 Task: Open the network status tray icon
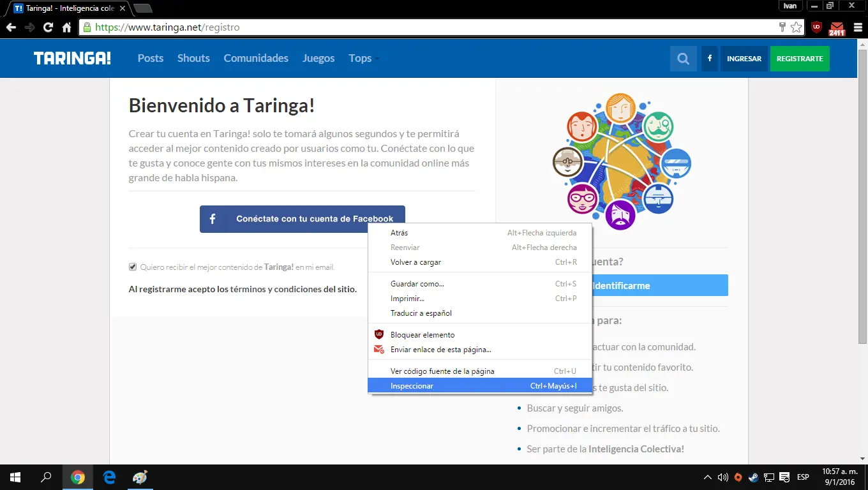click(x=769, y=477)
